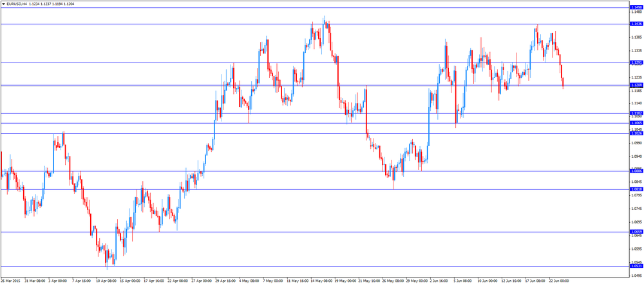Click the 26 May 08:00 time label
644x284 pixels.
tap(393, 281)
